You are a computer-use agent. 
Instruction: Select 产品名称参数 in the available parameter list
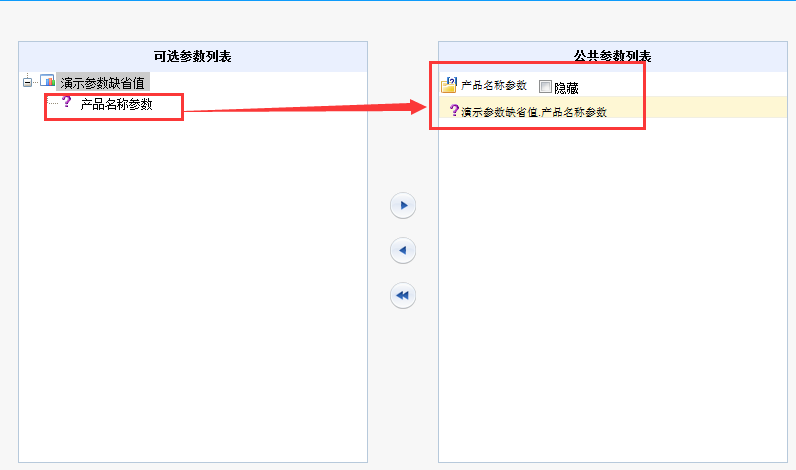pyautogui.click(x=116, y=104)
